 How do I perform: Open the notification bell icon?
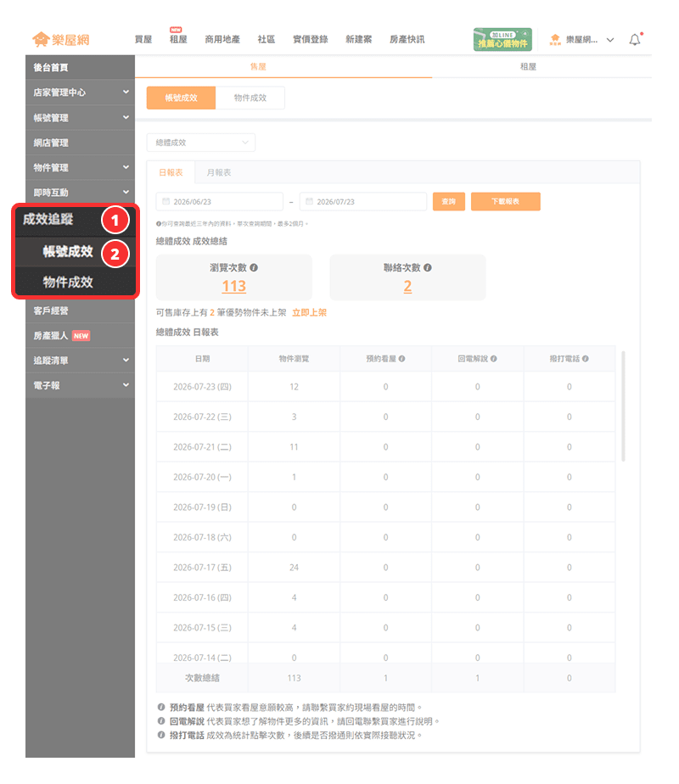pyautogui.click(x=635, y=40)
